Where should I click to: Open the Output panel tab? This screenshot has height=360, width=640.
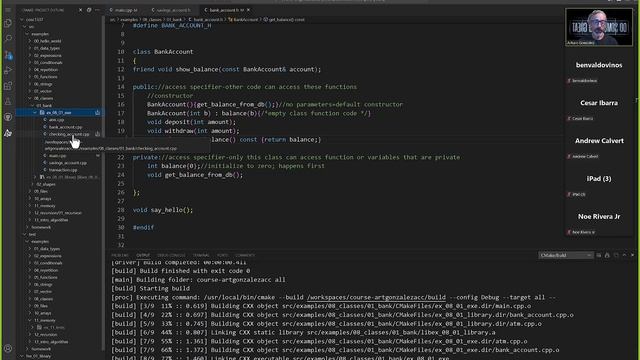143,255
